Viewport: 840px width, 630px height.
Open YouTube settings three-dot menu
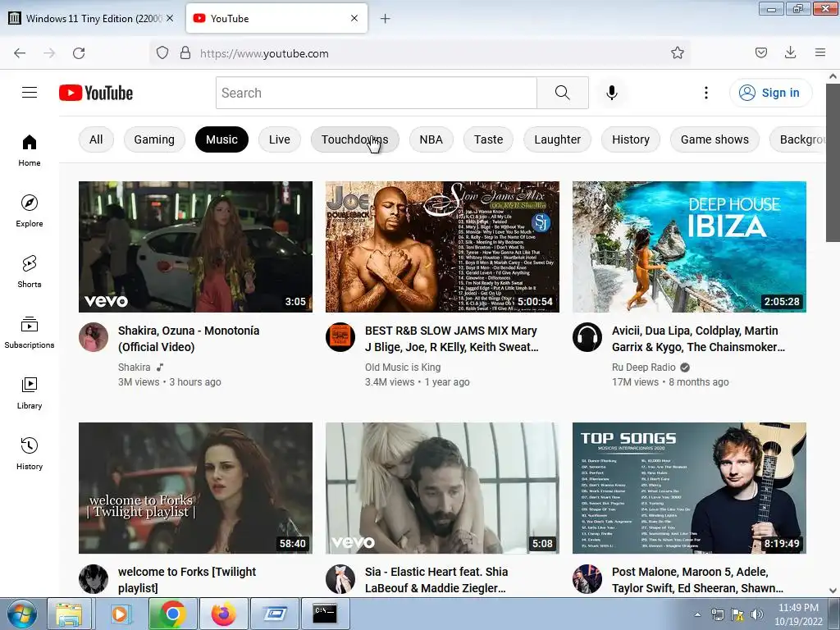tap(706, 93)
